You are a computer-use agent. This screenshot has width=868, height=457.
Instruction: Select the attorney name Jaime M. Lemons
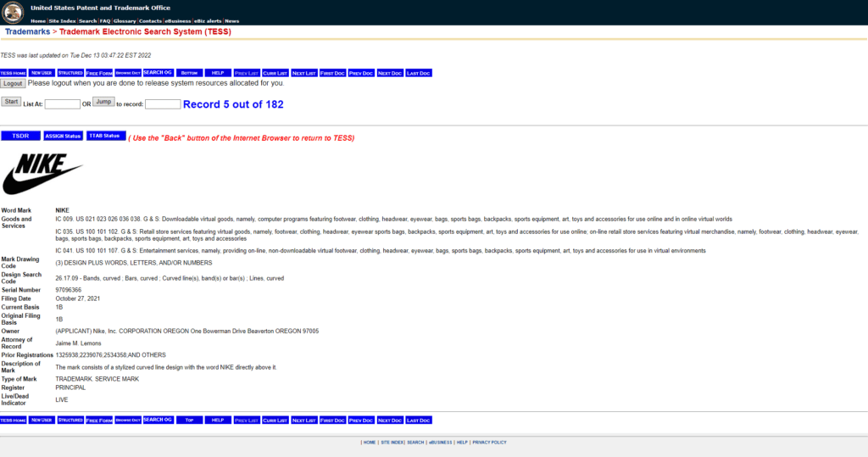pos(78,343)
